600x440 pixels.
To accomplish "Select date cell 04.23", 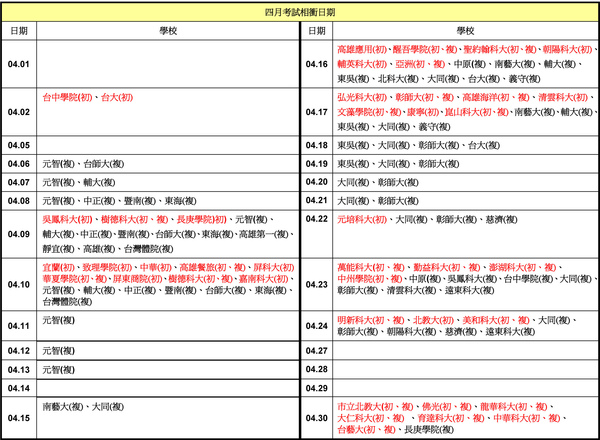I will (316, 284).
